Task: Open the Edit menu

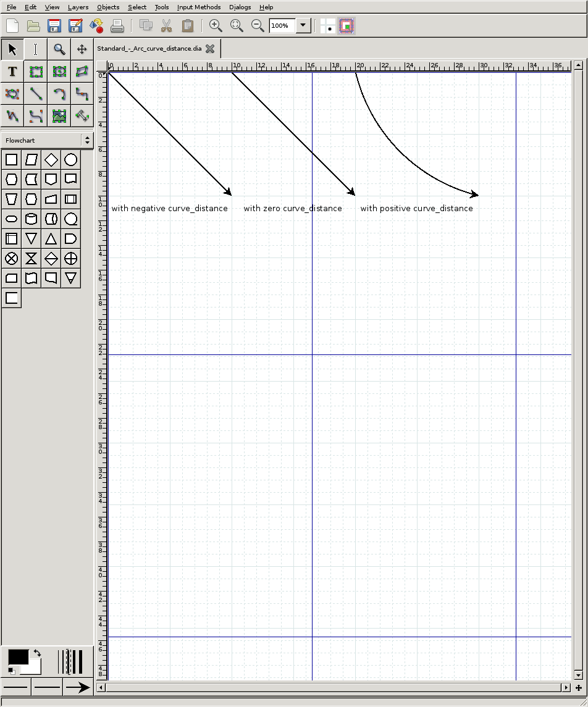Action: point(30,7)
